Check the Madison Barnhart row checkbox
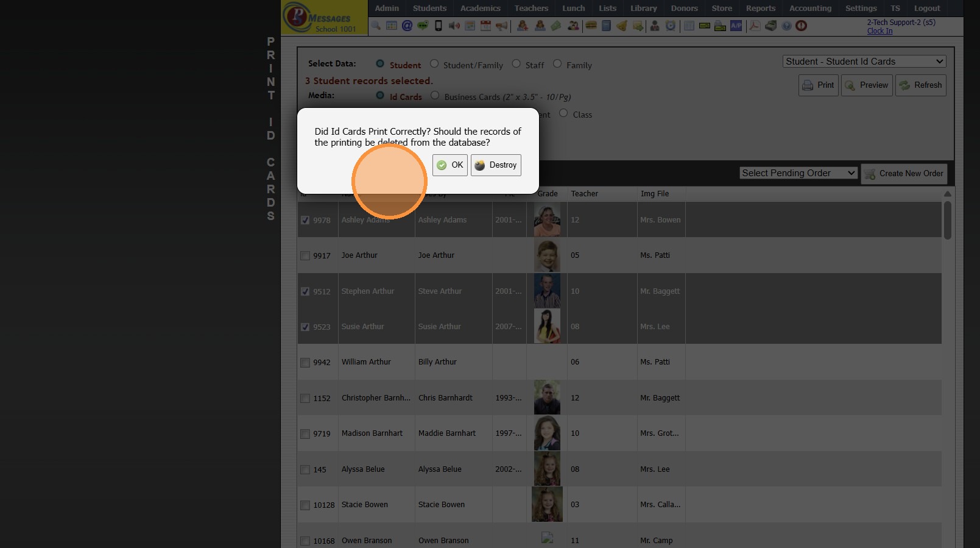The width and height of the screenshot is (980, 548). click(x=305, y=434)
